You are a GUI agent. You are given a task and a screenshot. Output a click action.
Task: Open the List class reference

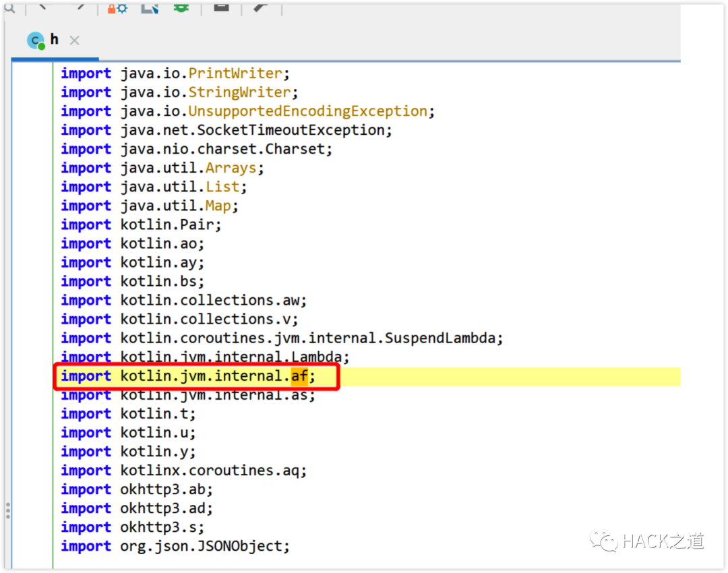point(222,187)
